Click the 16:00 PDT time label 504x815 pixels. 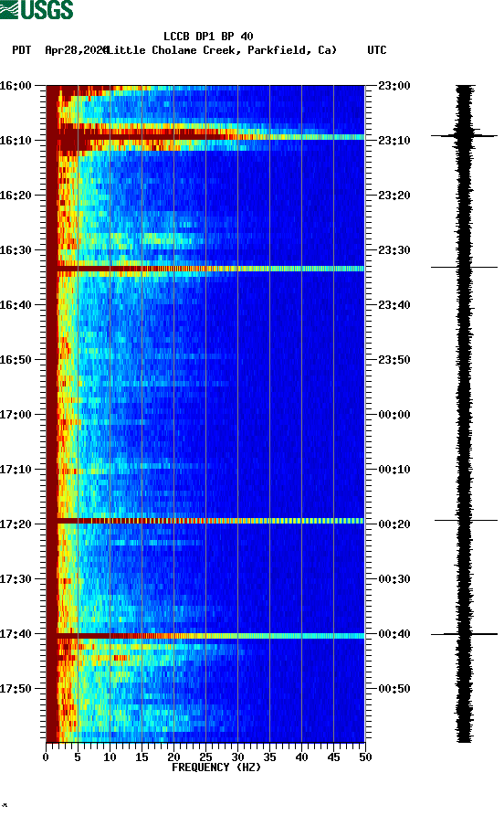(16, 86)
